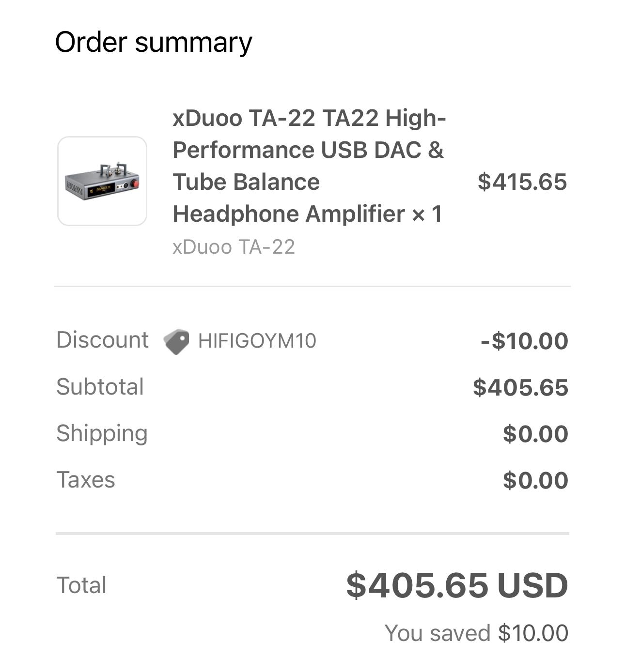
Task: Click the $415.65 item price
Action: [x=522, y=182]
